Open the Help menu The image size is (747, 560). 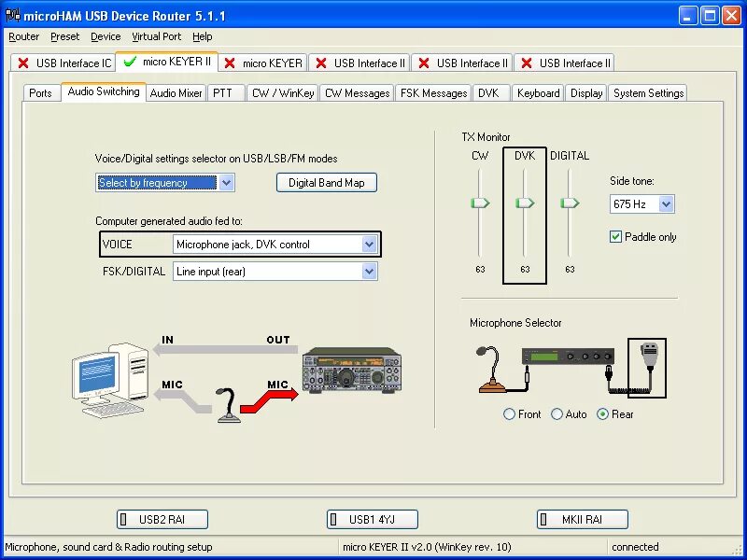pos(202,36)
